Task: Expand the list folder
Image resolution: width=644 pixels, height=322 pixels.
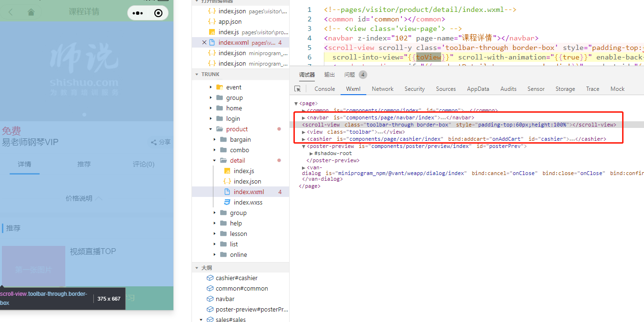Action: coord(215,244)
